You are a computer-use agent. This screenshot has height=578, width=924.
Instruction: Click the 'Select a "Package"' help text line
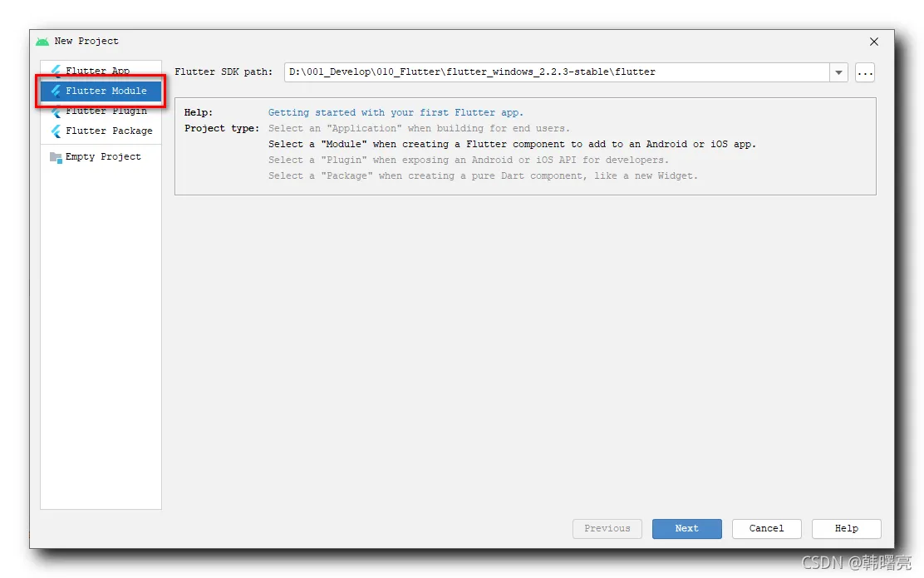coord(483,176)
